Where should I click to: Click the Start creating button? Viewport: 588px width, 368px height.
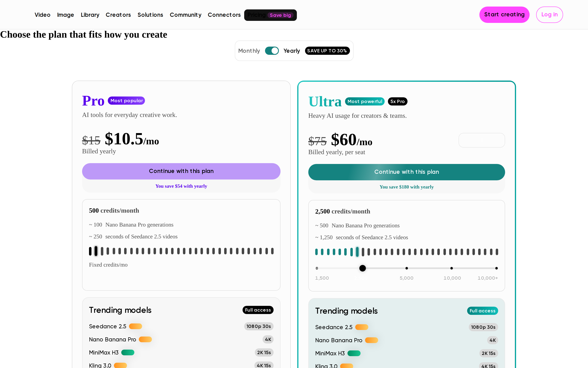(x=504, y=15)
